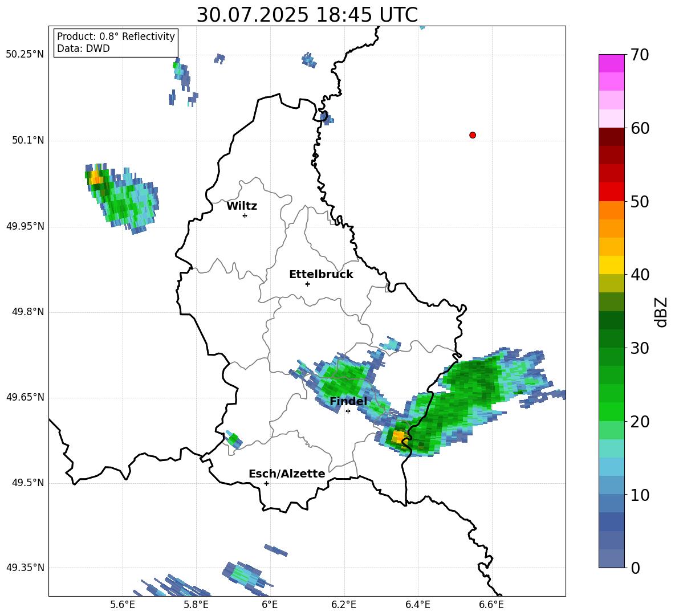Image resolution: width=675 pixels, height=616 pixels.
Task: Click the 60 value on the colorbar
Action: tap(639, 128)
